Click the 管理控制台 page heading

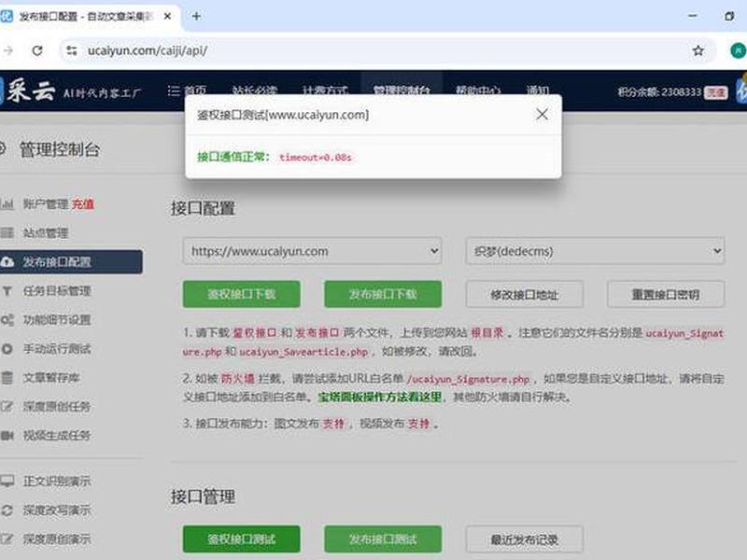pos(60,149)
